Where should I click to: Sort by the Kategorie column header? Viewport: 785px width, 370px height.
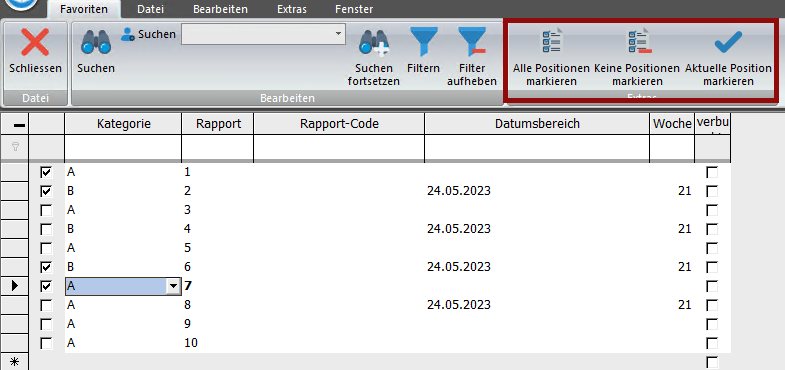click(123, 124)
